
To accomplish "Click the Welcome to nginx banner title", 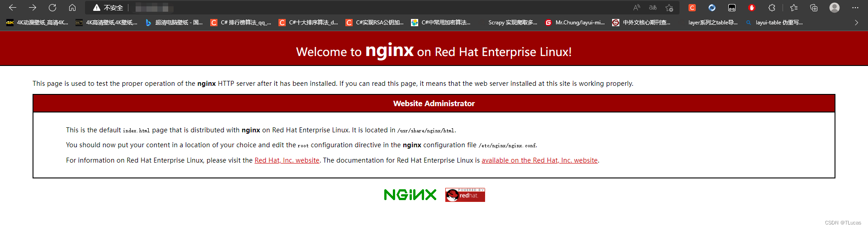I will point(434,51).
